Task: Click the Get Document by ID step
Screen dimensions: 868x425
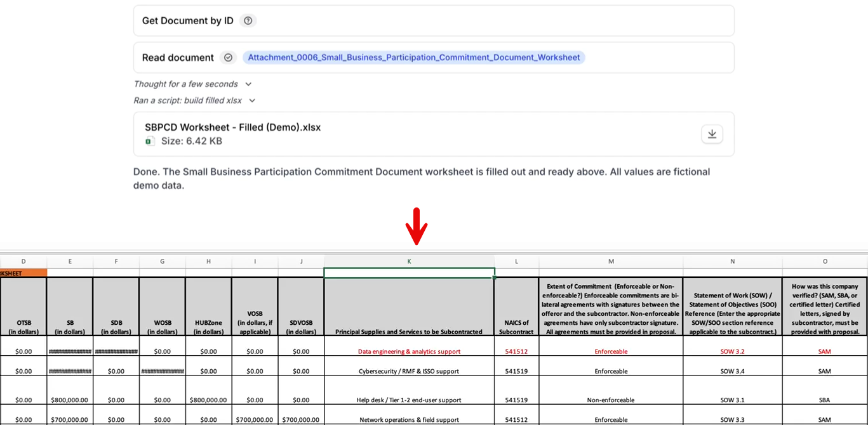Action: pos(434,21)
